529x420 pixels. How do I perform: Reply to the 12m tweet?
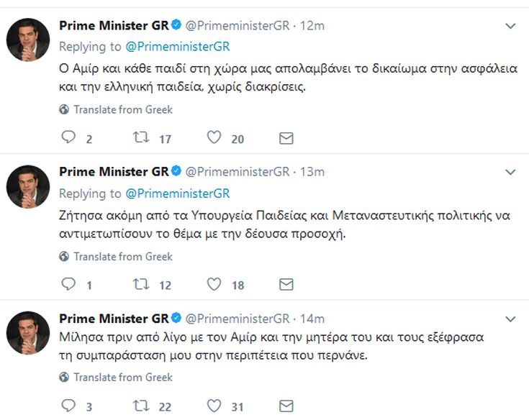click(68, 138)
